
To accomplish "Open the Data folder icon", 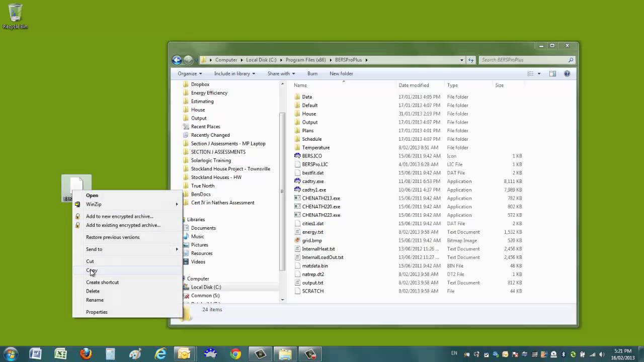I will [297, 97].
